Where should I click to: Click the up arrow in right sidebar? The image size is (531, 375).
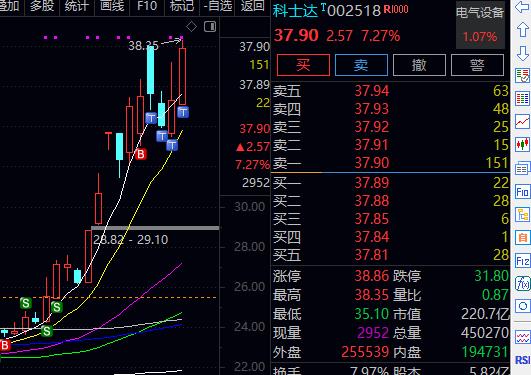[x=522, y=30]
